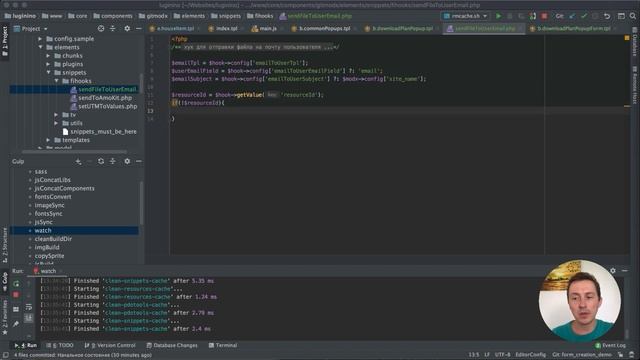
Task: Expand the tv folder
Action: [x=56, y=115]
